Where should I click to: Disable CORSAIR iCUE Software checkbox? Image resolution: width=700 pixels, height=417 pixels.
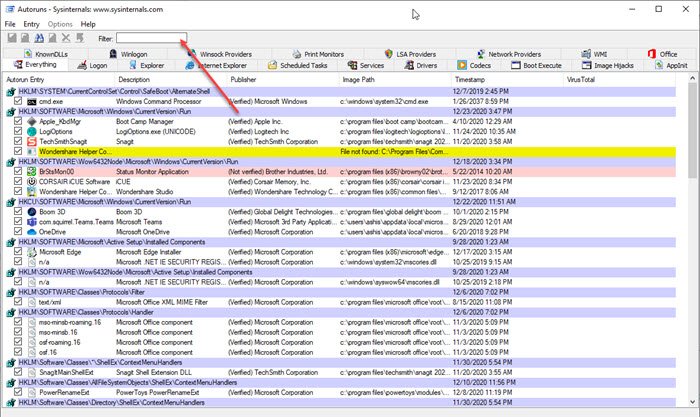[x=18, y=181]
